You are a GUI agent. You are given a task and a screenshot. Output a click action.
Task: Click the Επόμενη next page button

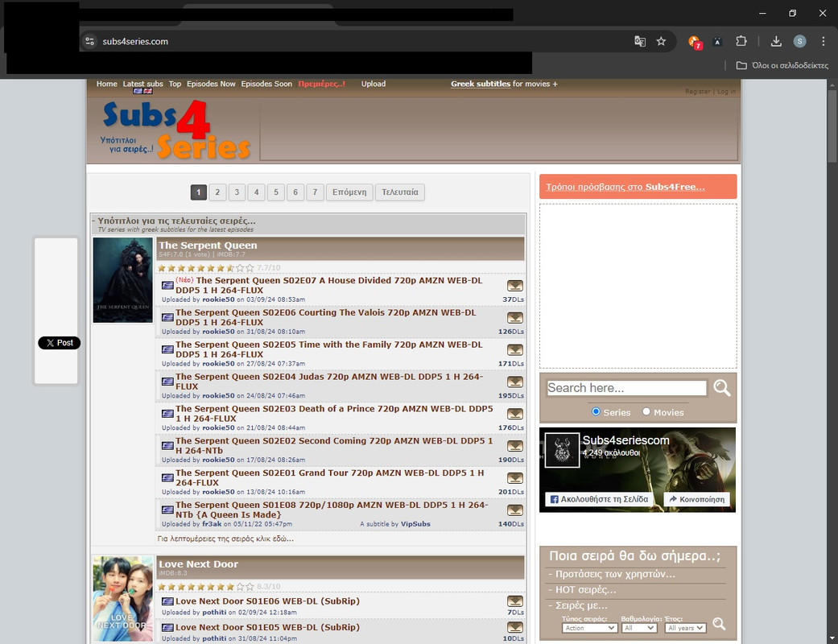(349, 192)
